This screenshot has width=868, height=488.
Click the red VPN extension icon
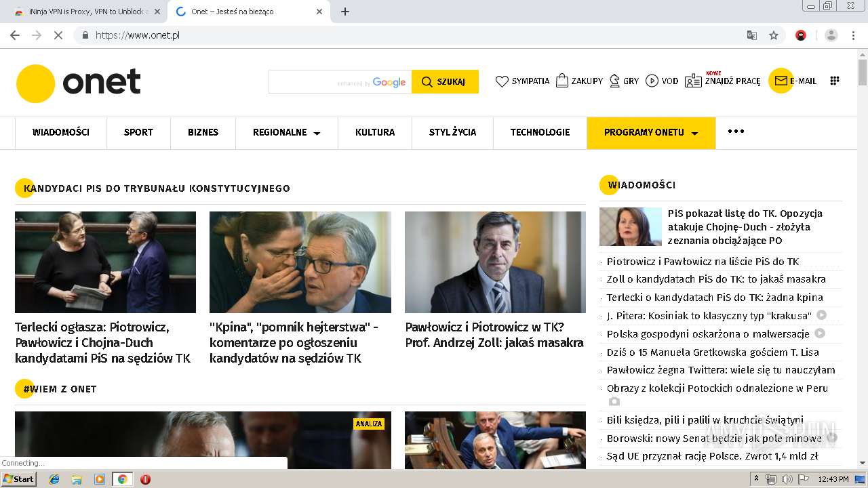click(x=801, y=35)
